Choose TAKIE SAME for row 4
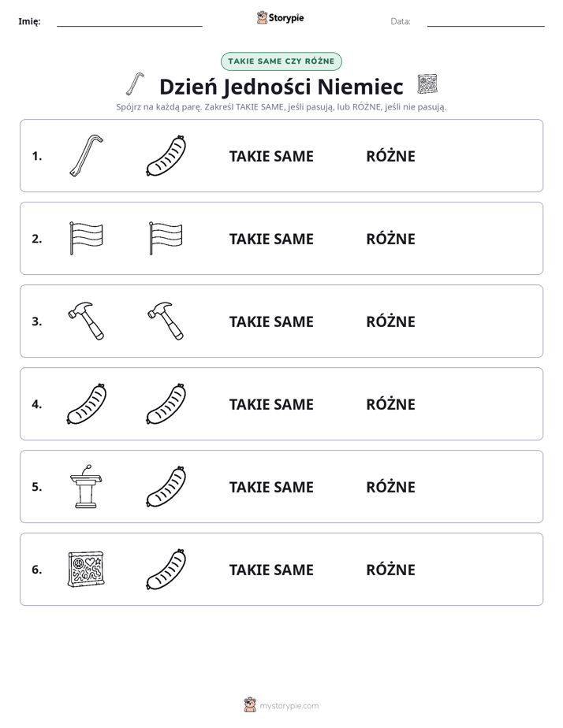 [x=271, y=404]
